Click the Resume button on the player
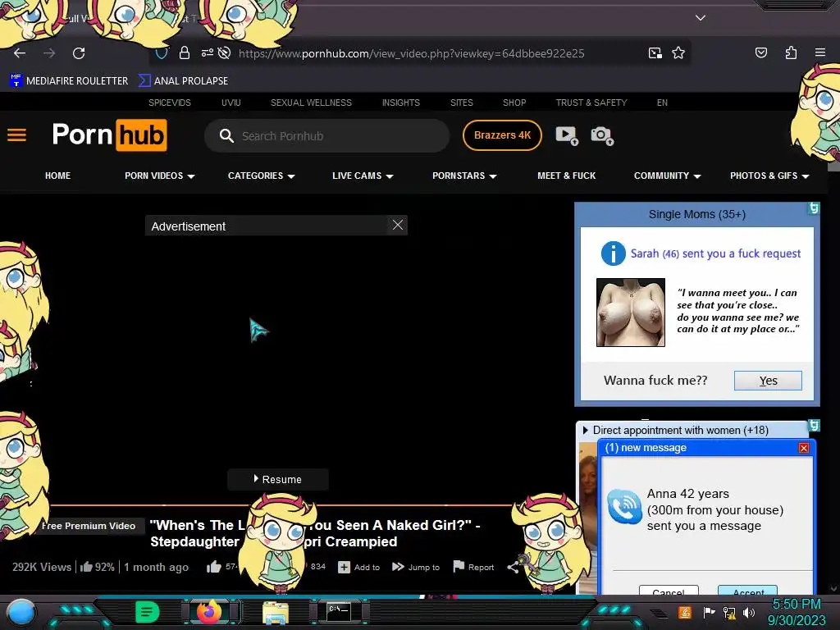Viewport: 840px width, 630px height. coord(278,479)
